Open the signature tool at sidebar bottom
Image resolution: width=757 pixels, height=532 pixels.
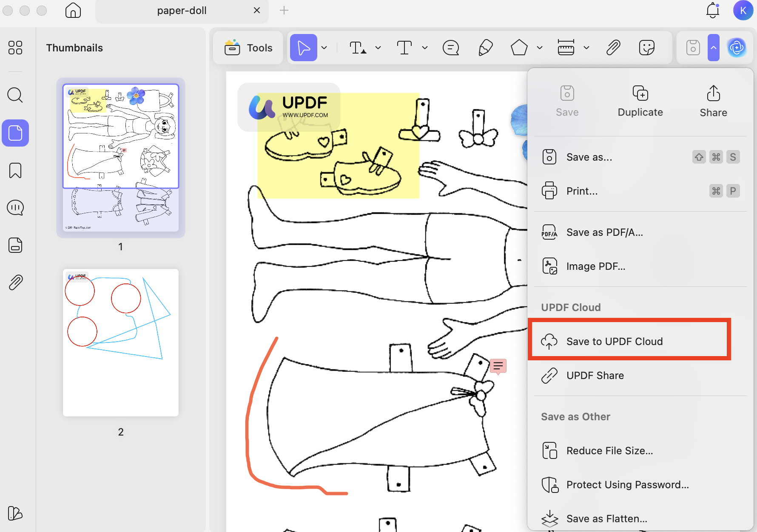[15, 513]
